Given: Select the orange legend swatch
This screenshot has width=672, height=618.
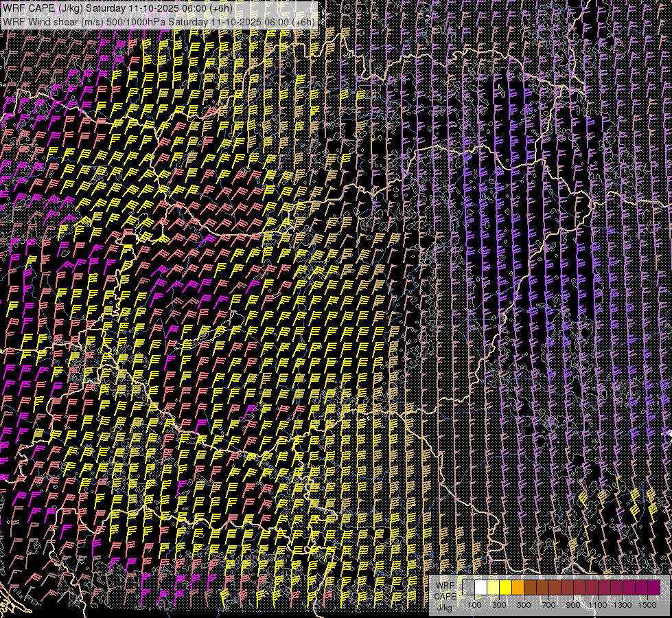Looking at the screenshot, I should tap(518, 588).
